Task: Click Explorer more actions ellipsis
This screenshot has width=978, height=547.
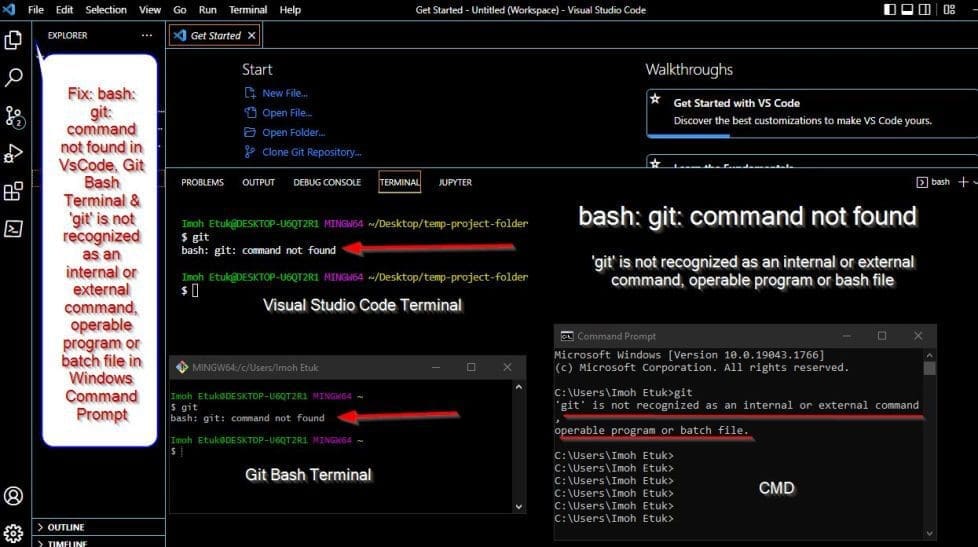Action: [147, 35]
